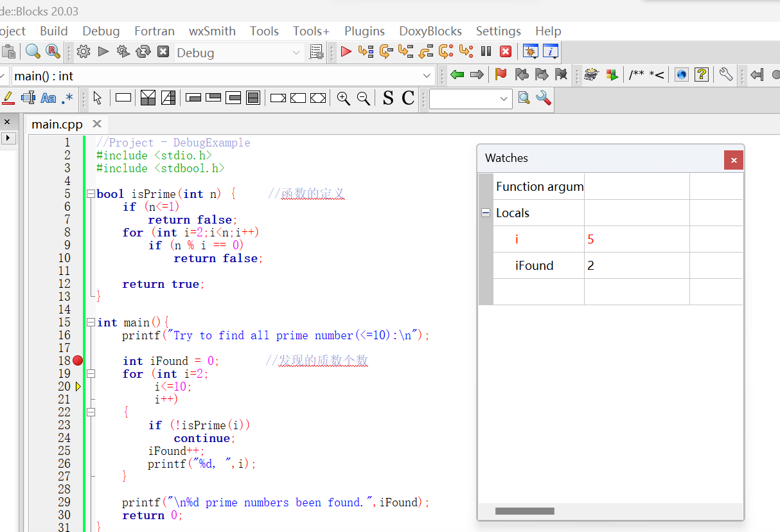Click the Zoom in magnifier icon
780x532 pixels.
(344, 98)
